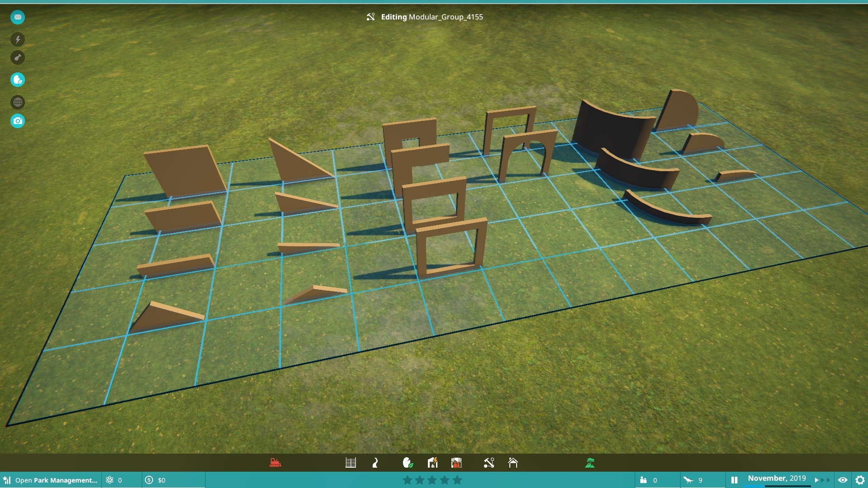Open the house structures icon
This screenshot has width=868, height=488.
coord(513,463)
